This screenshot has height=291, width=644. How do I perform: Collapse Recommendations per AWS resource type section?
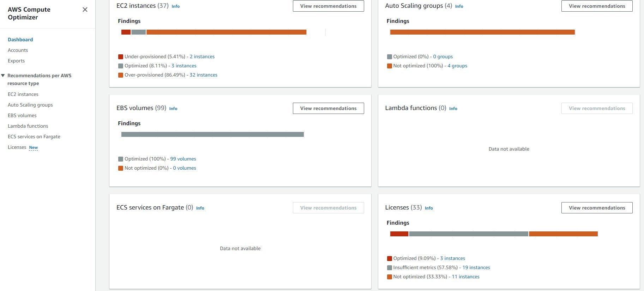coord(3,75)
